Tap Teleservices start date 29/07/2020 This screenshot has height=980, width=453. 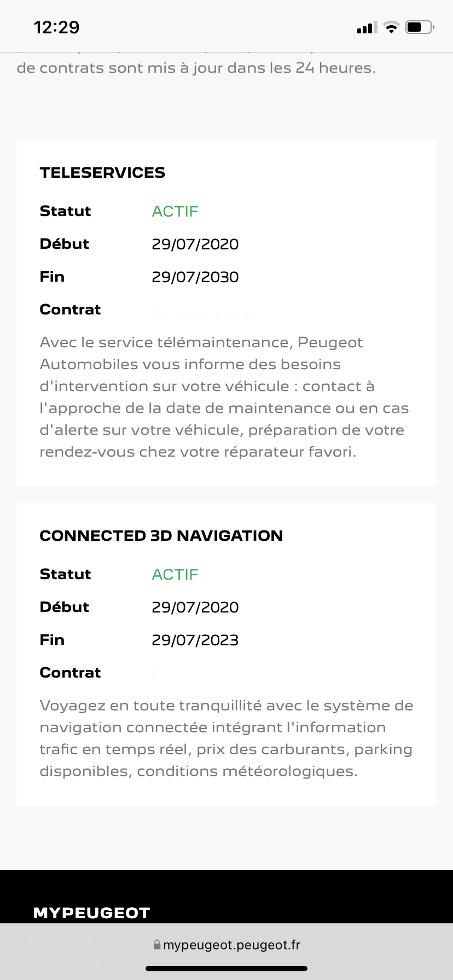(195, 244)
